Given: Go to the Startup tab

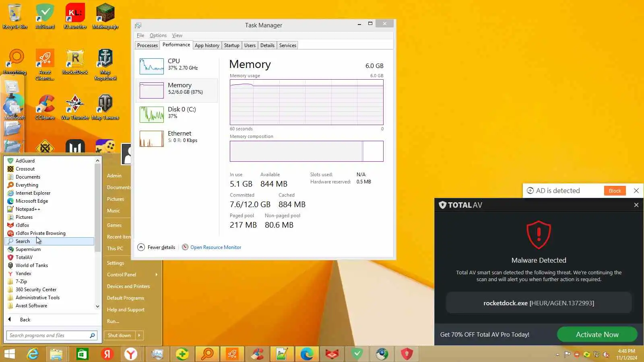Looking at the screenshot, I should point(232,45).
